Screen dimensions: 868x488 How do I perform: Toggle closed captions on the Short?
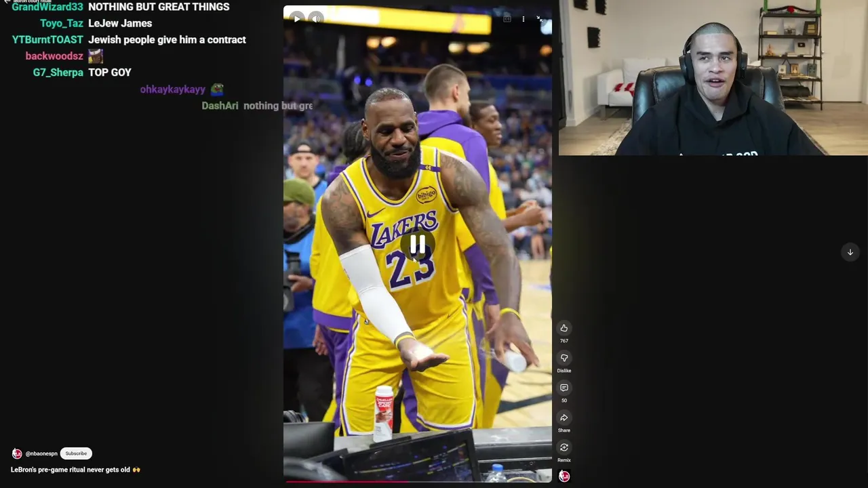(507, 19)
